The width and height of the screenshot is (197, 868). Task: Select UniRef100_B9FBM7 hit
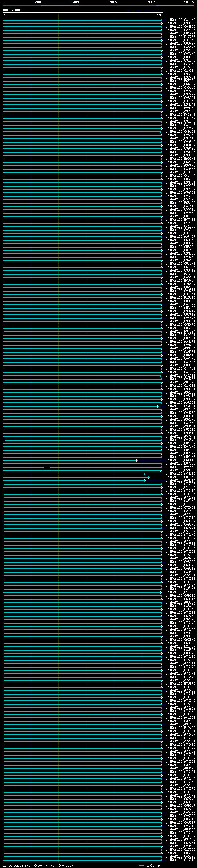pyautogui.click(x=180, y=467)
